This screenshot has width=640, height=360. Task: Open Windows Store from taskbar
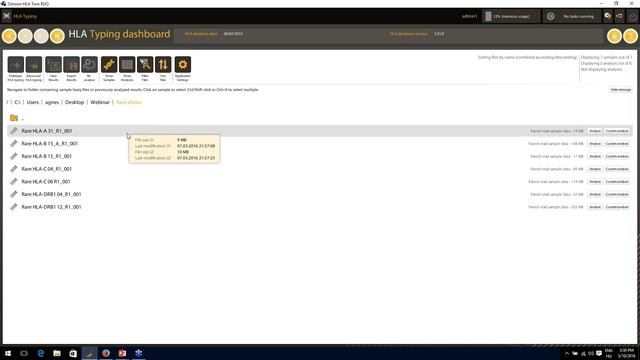pyautogui.click(x=73, y=353)
